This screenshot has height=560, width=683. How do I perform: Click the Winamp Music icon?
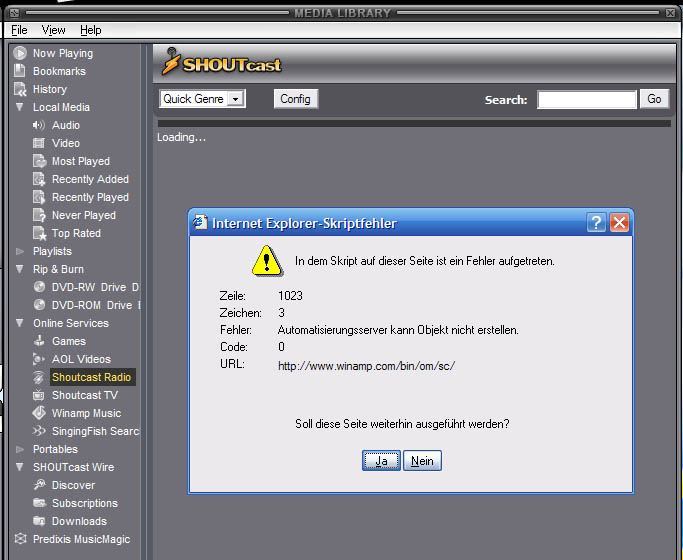click(39, 413)
